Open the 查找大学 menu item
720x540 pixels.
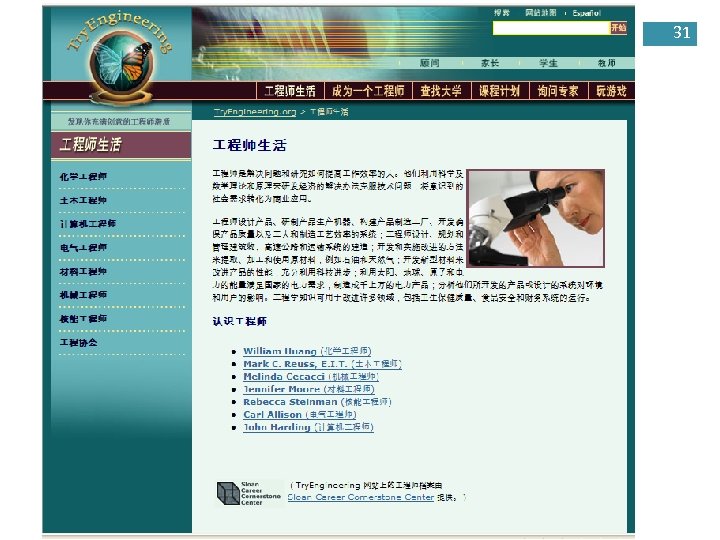[441, 91]
